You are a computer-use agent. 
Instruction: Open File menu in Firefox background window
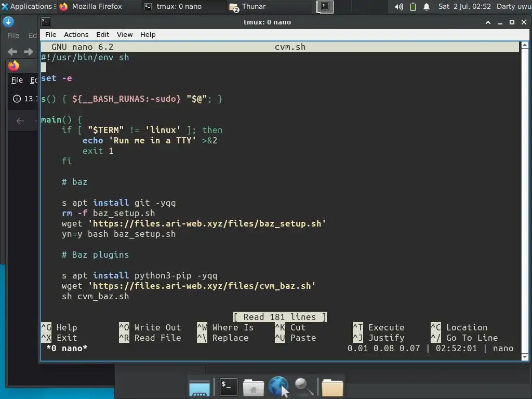[x=17, y=80]
